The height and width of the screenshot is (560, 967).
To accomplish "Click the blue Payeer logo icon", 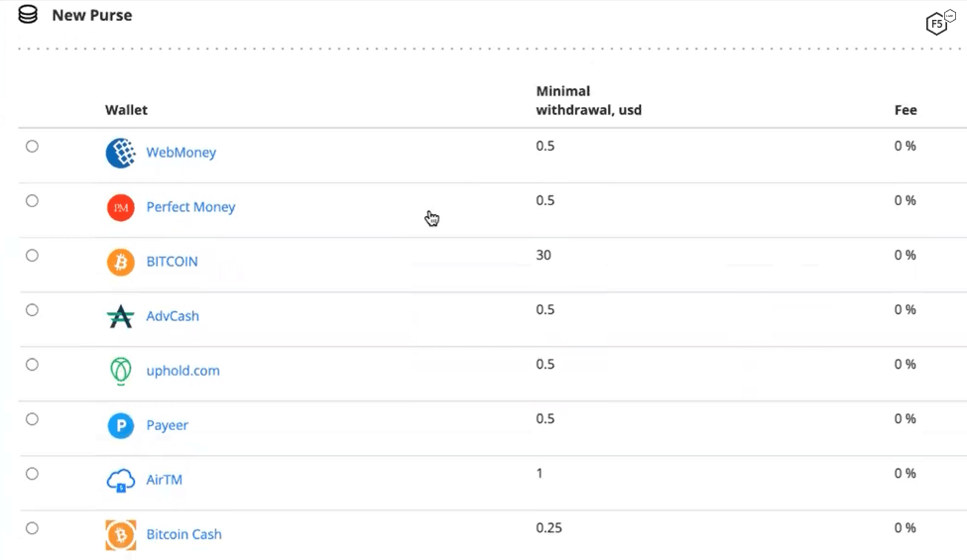I will (x=120, y=425).
